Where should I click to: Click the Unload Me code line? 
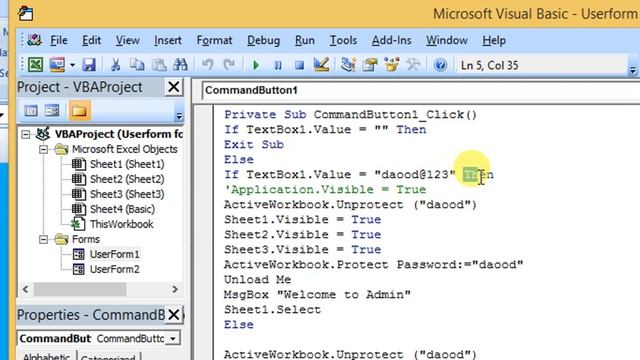pyautogui.click(x=257, y=280)
